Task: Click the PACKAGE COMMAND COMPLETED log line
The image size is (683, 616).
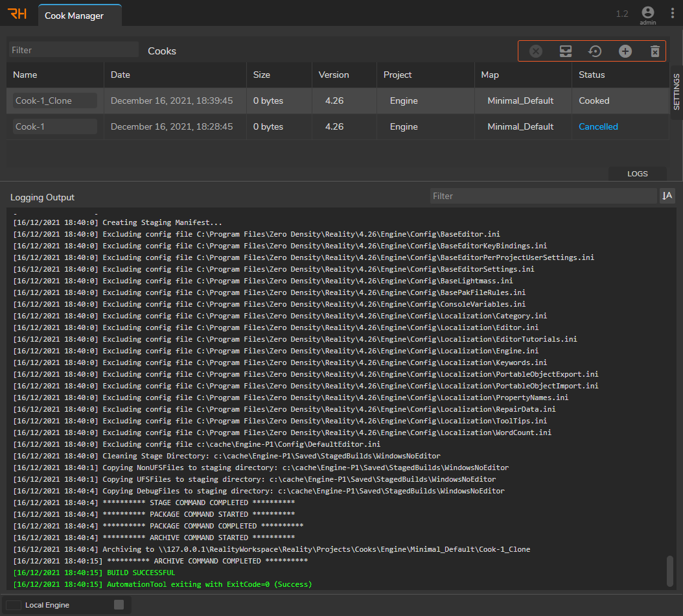Action: tap(158, 526)
